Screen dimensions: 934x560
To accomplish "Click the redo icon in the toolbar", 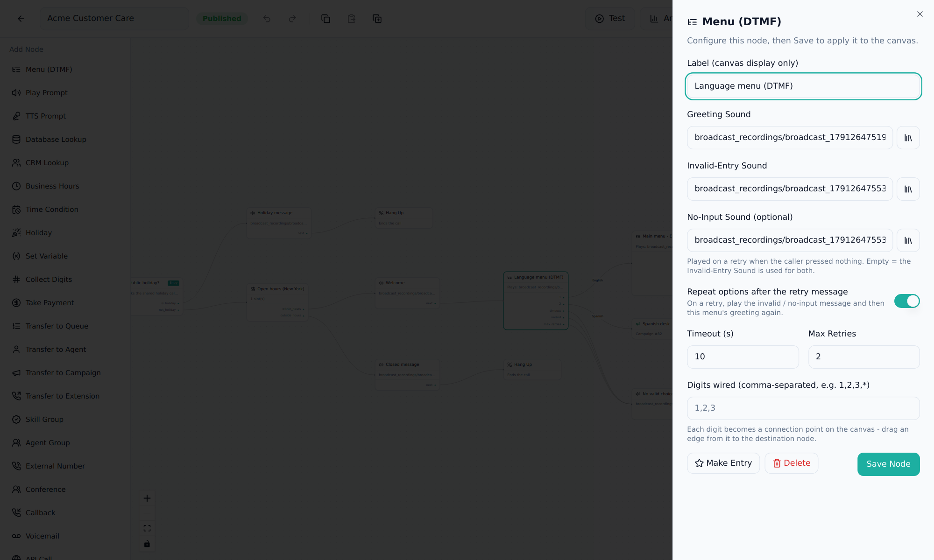I will pyautogui.click(x=292, y=19).
